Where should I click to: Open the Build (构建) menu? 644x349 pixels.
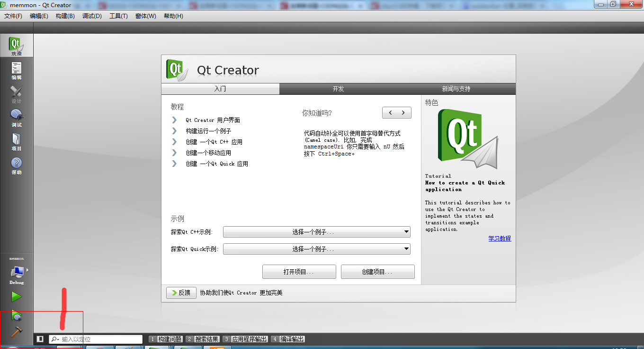click(65, 16)
